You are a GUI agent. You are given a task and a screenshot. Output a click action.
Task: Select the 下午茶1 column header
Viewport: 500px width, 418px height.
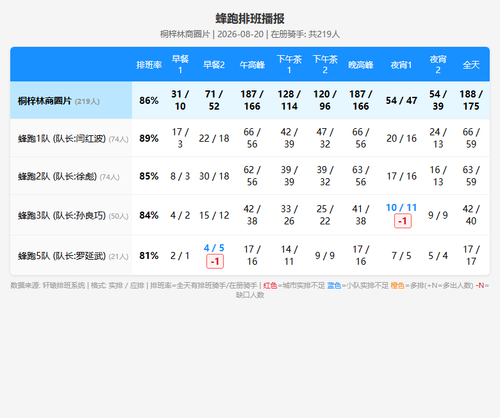[x=289, y=65]
